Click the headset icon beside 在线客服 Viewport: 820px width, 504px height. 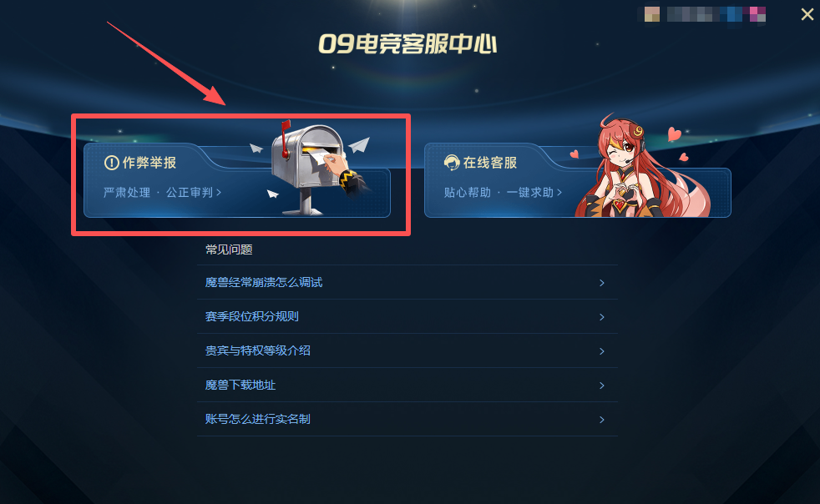(452, 163)
